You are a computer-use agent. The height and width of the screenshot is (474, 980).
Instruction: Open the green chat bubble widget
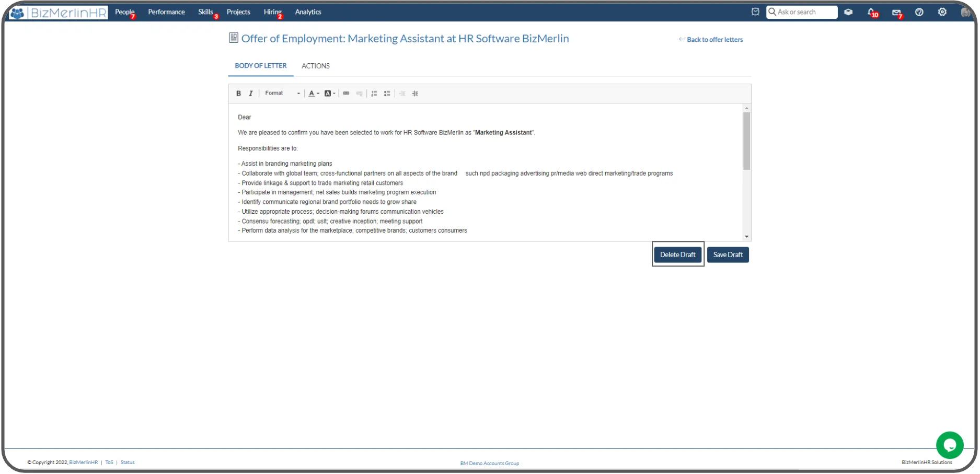click(x=950, y=445)
